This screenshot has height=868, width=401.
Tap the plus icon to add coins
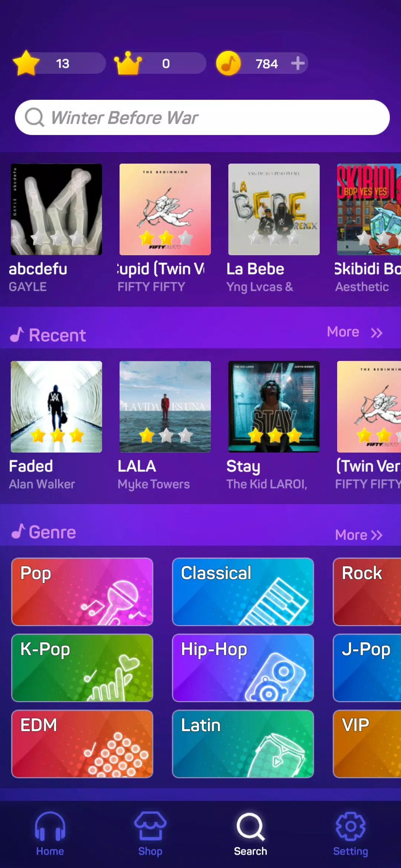297,63
